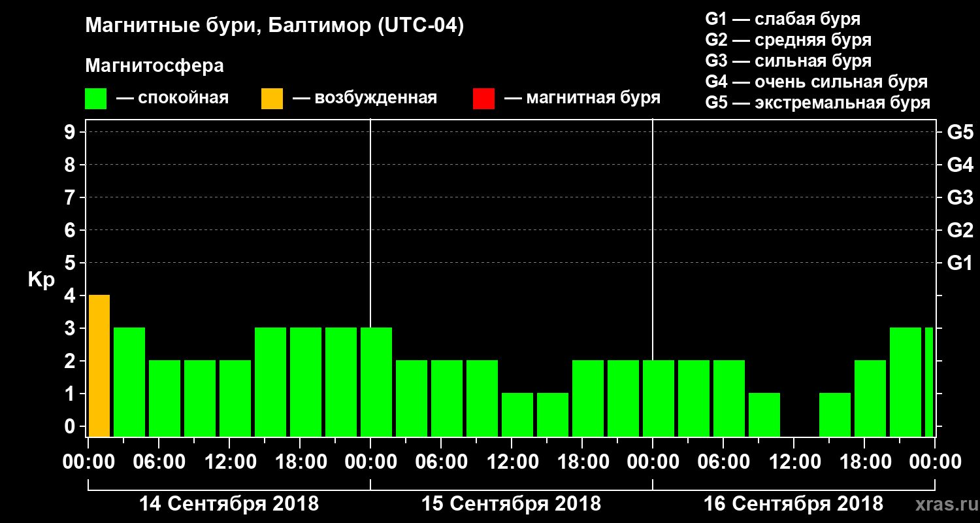The width and height of the screenshot is (980, 523).
Task: Click the G2 label on the right axis
Action: pyautogui.click(x=960, y=231)
